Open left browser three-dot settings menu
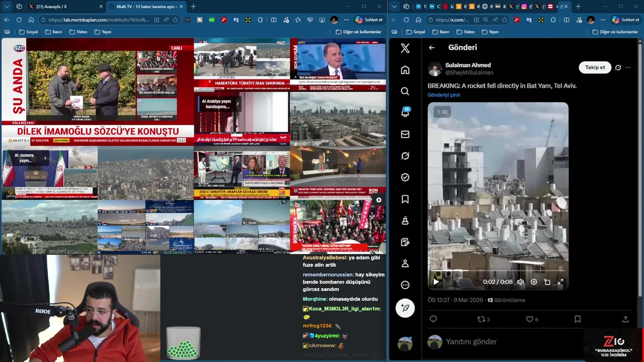Image resolution: width=644 pixels, height=362 pixels. pos(346,20)
